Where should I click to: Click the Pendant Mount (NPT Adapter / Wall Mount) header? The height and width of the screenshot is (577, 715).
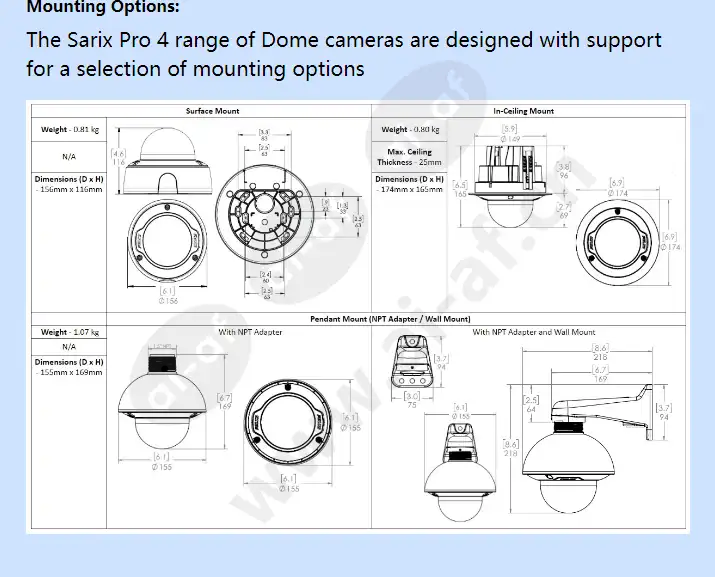390,319
